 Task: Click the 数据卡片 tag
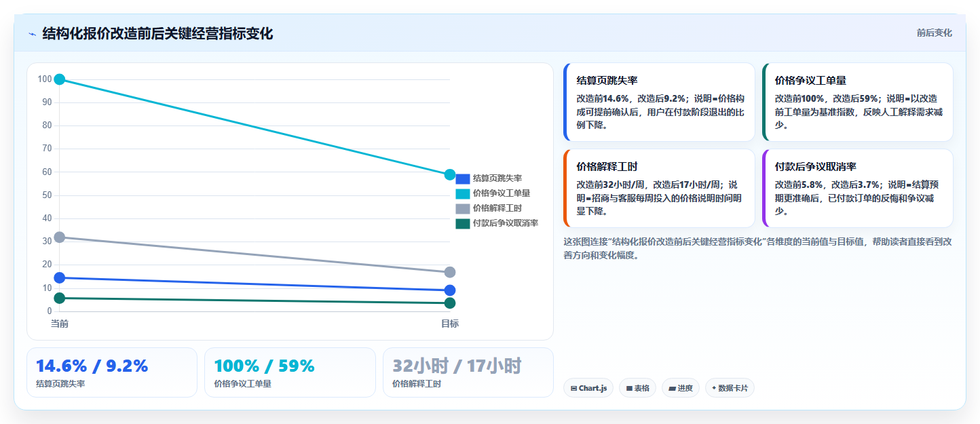point(730,388)
